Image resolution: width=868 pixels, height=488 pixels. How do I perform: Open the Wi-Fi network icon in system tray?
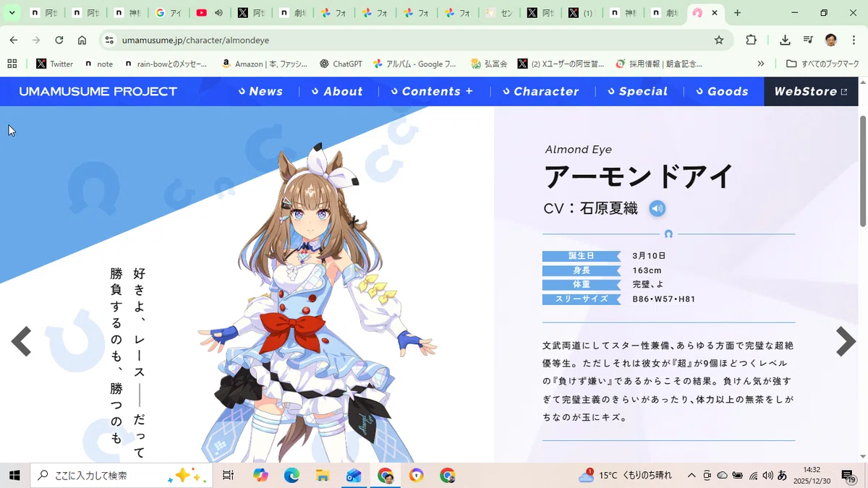(753, 475)
